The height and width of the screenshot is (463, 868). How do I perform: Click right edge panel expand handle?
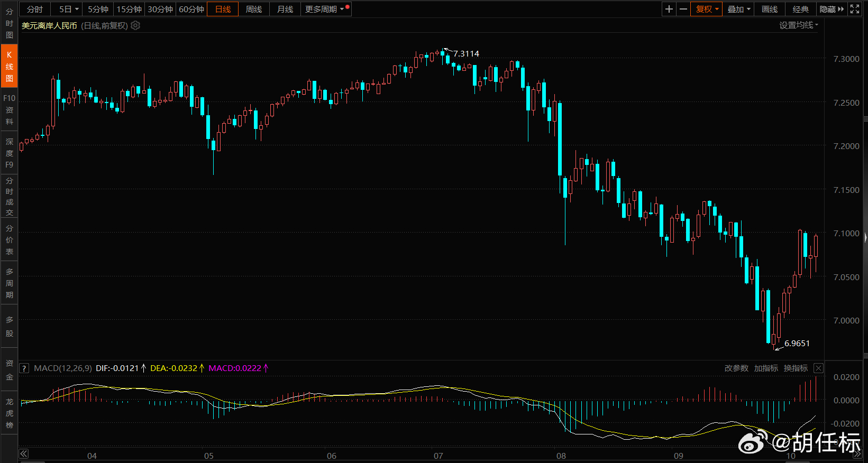[x=865, y=238]
